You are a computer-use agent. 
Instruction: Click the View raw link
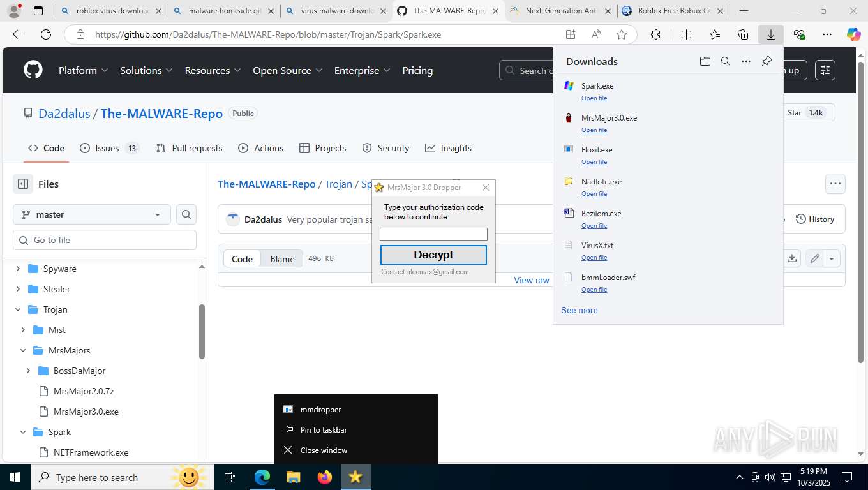[532, 280]
